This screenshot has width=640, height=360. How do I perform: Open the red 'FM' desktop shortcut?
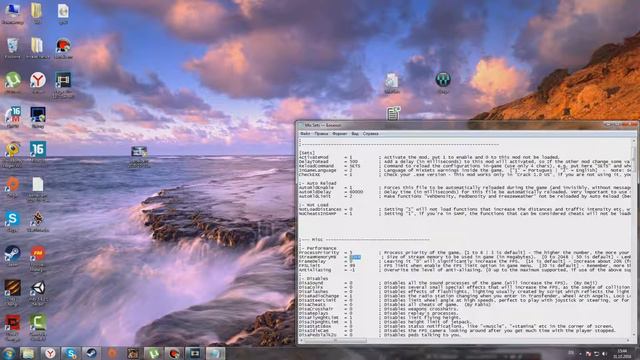click(x=38, y=257)
